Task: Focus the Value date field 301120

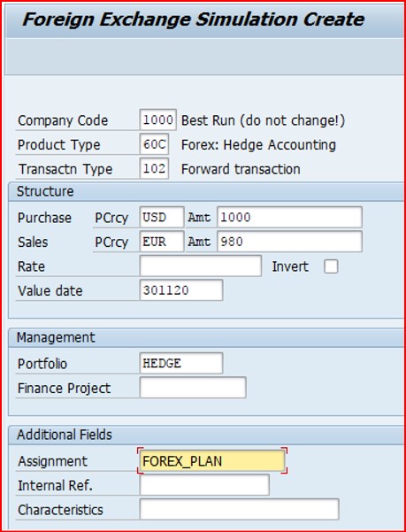Action: 181,290
